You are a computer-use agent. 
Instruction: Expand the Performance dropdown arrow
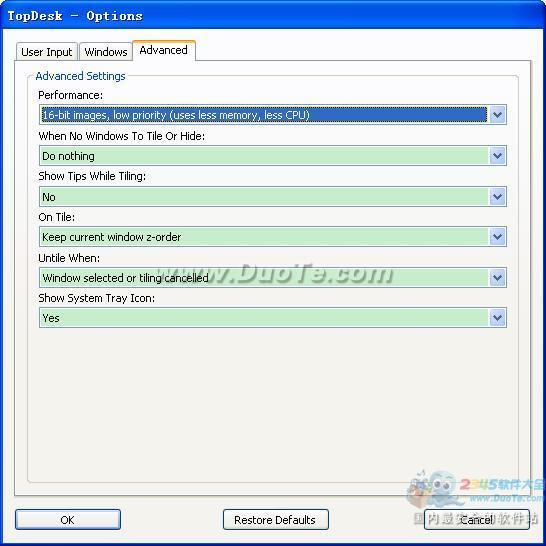coord(497,115)
